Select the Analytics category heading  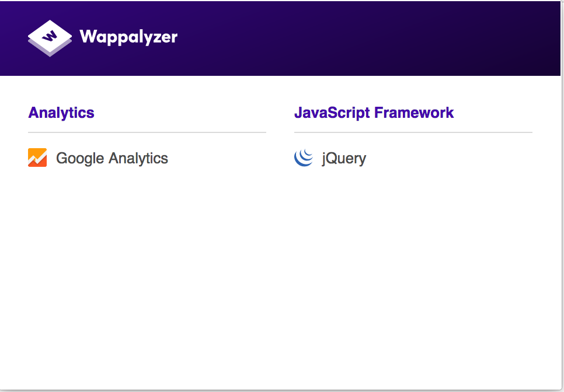coord(61,113)
